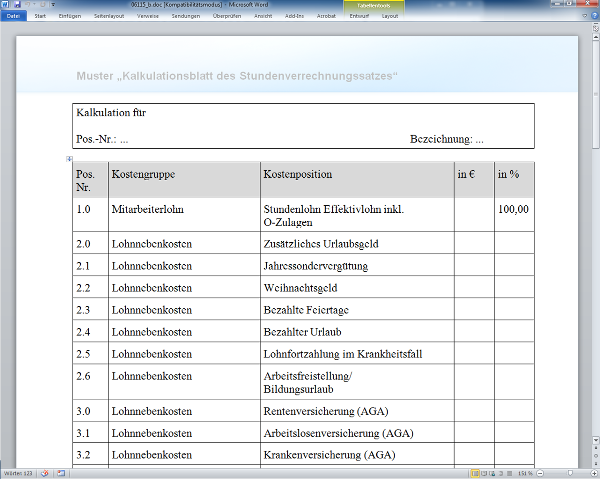Click the Word application icon in title bar

(6, 5)
